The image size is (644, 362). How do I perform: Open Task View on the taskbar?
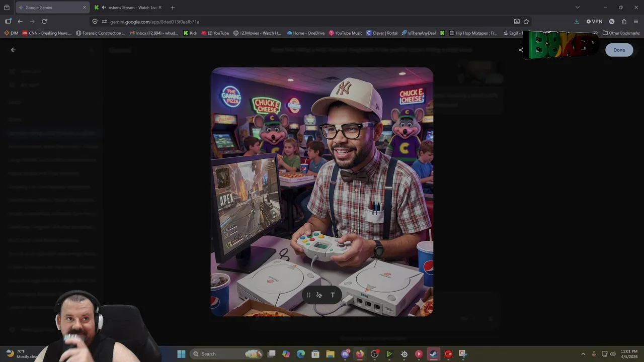(272, 354)
